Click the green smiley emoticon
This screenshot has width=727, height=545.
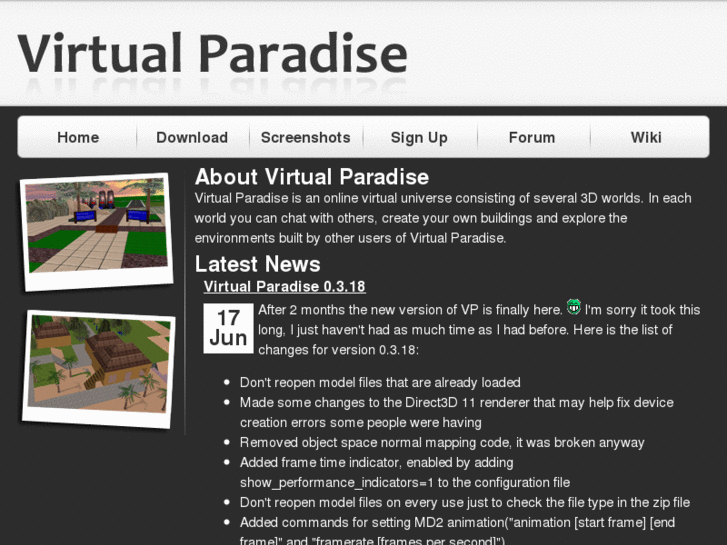pyautogui.click(x=574, y=307)
